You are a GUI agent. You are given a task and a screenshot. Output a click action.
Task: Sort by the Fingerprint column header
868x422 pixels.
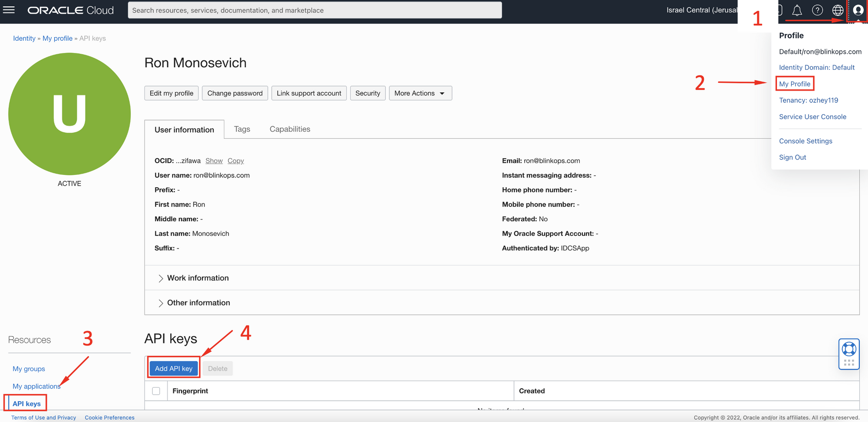[x=190, y=391]
